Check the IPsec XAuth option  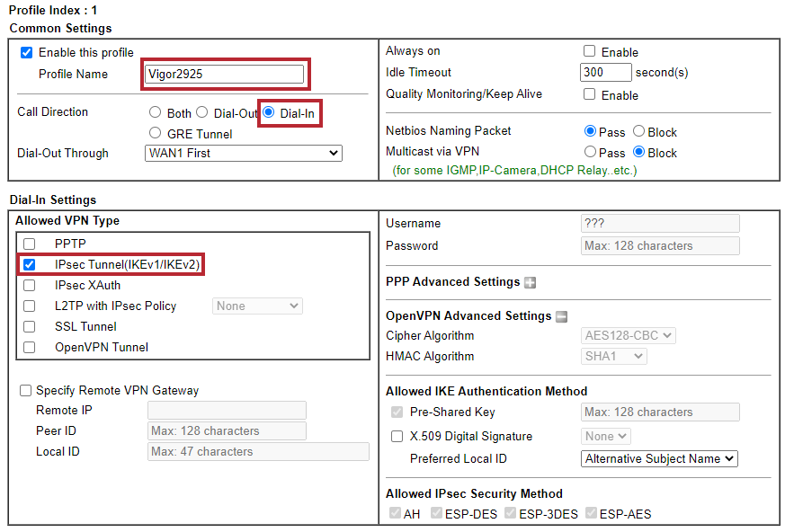tap(30, 286)
